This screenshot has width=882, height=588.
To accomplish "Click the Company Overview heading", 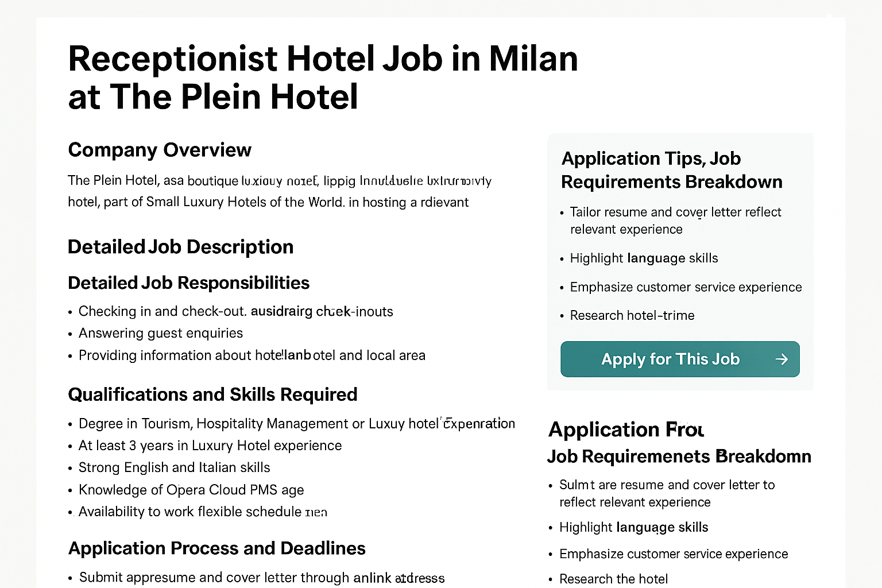I will tap(160, 150).
